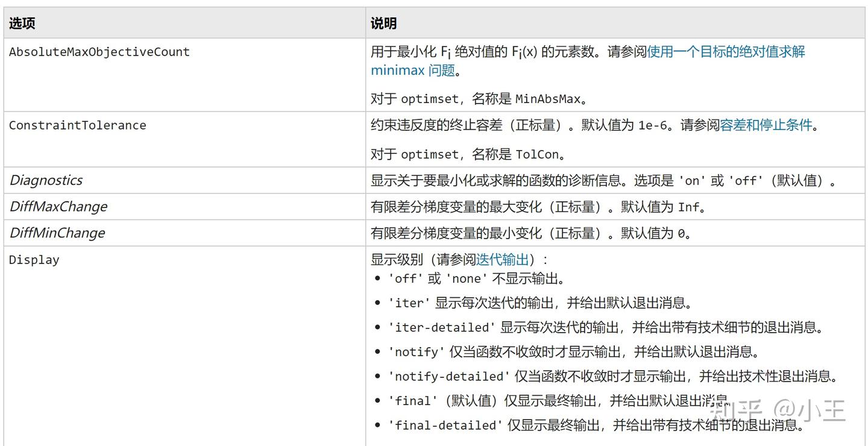Click the 说明 column header
This screenshot has width=868, height=446.
(x=383, y=24)
